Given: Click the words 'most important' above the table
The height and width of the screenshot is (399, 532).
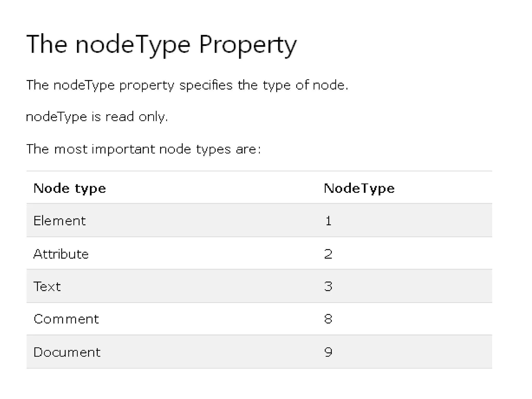Looking at the screenshot, I should [x=104, y=149].
